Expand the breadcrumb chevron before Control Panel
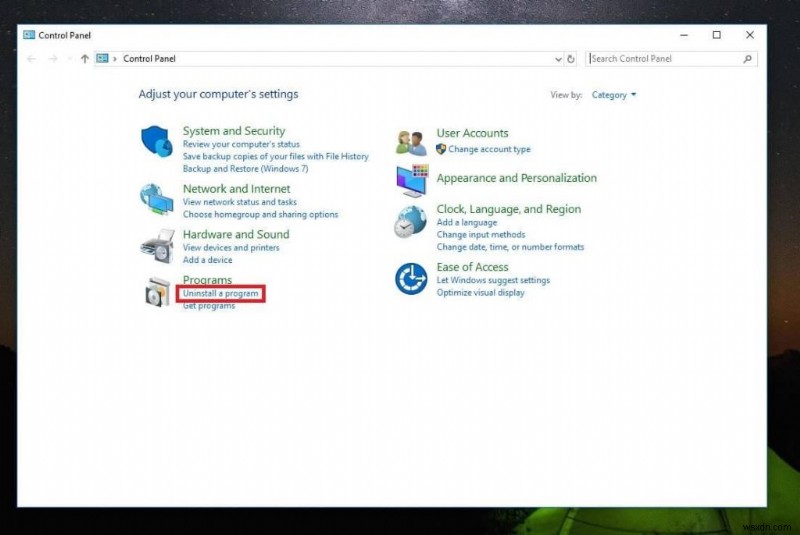Viewport: 800px width, 535px height. 115,59
